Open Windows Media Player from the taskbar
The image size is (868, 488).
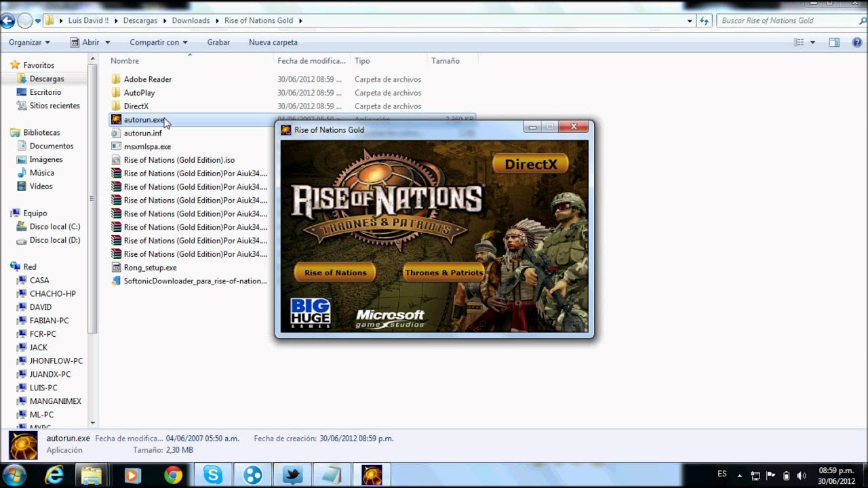coord(132,475)
